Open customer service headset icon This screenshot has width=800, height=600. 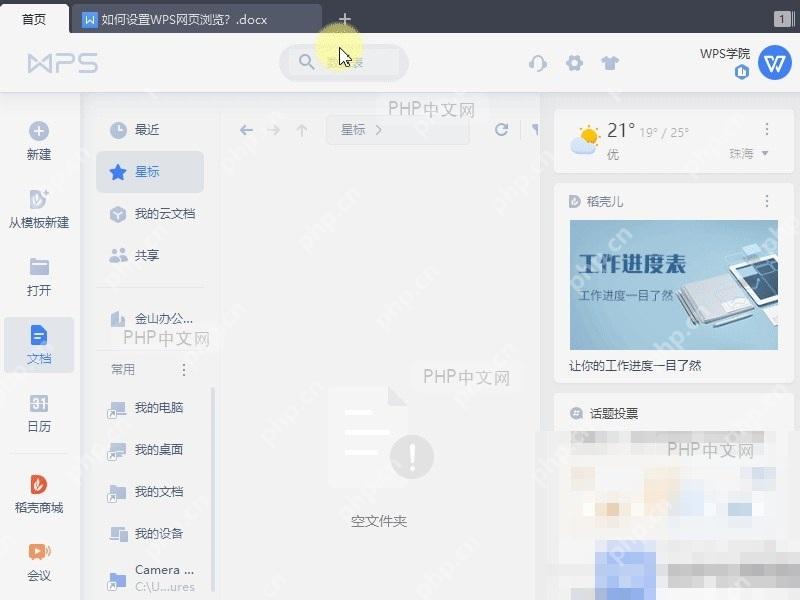coord(538,63)
